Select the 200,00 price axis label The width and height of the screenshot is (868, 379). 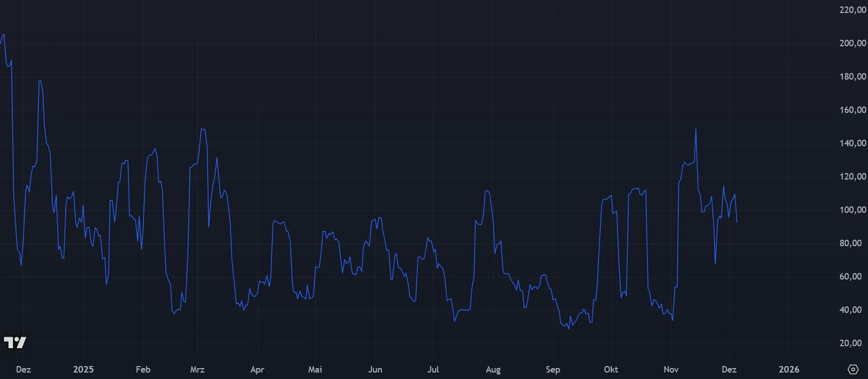click(x=853, y=43)
